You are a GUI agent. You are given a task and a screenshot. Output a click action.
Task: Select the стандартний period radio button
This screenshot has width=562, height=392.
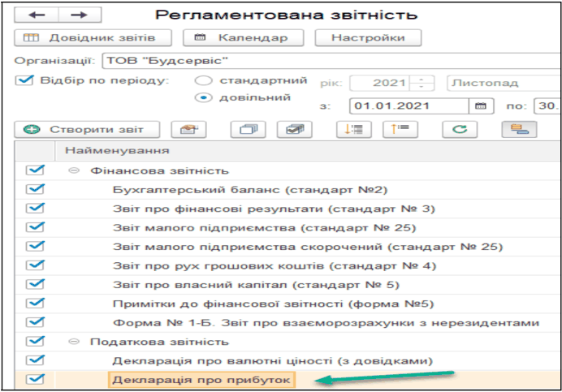pyautogui.click(x=203, y=80)
